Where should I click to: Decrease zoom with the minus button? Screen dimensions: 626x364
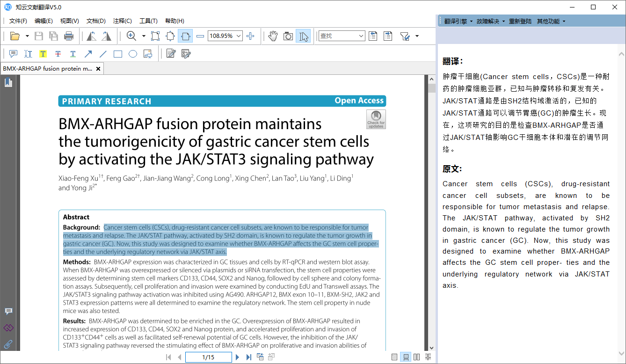pos(200,36)
